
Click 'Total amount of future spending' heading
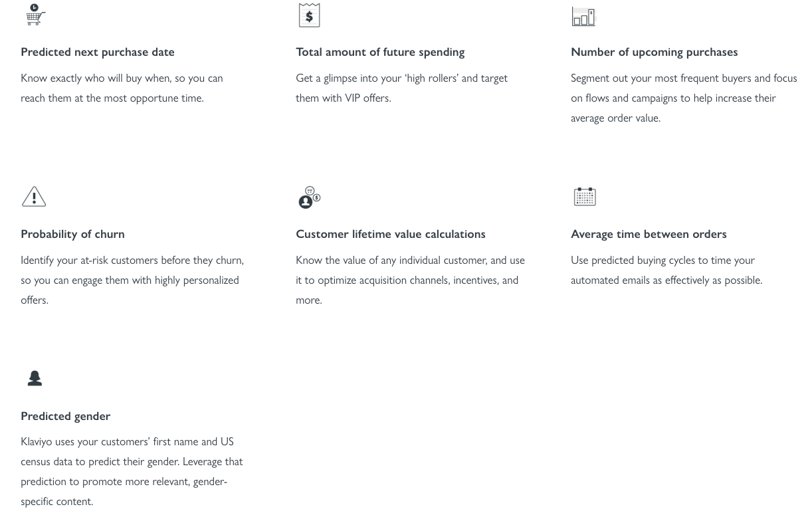[380, 52]
